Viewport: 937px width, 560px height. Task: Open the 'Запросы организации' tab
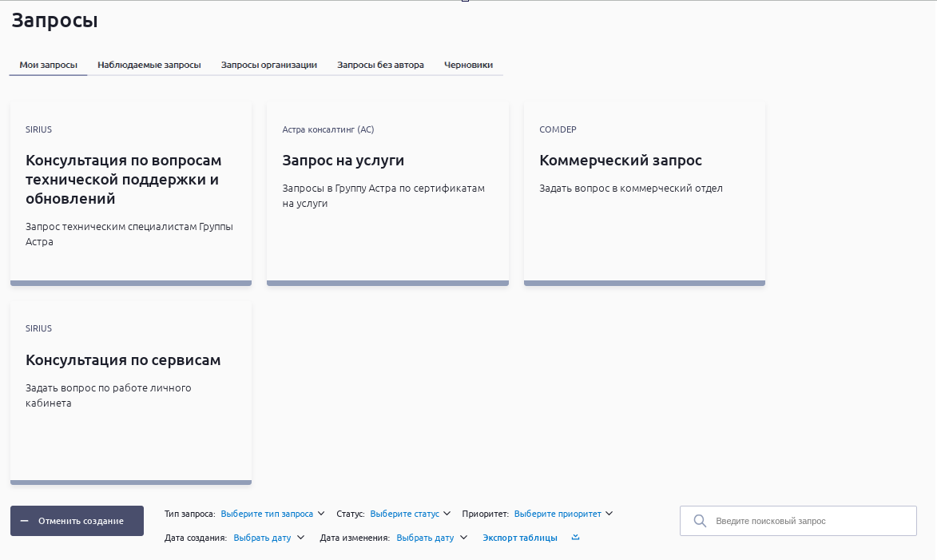269,65
